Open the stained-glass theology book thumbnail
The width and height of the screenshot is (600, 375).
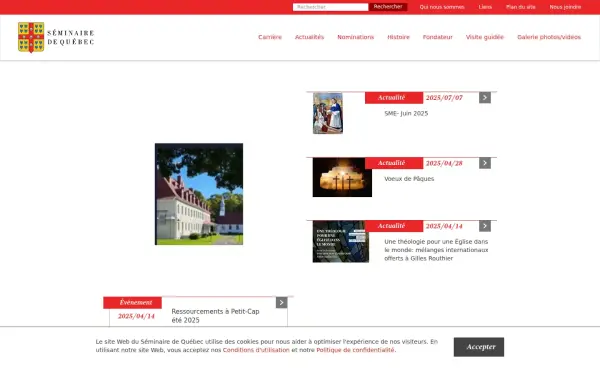(x=341, y=241)
